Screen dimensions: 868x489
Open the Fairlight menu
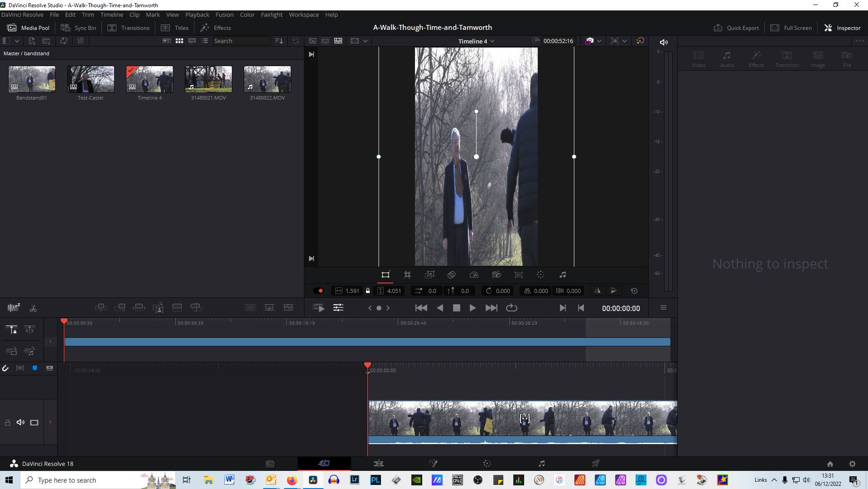tap(271, 14)
